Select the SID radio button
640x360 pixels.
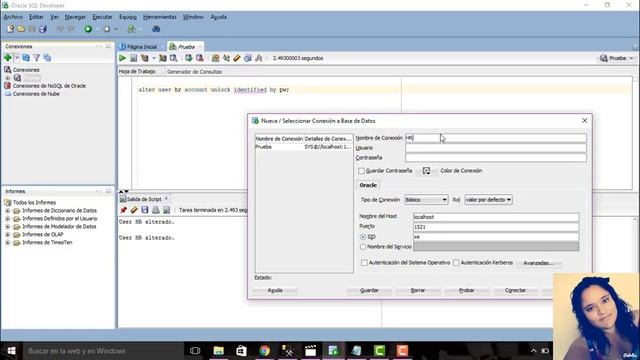click(x=363, y=237)
